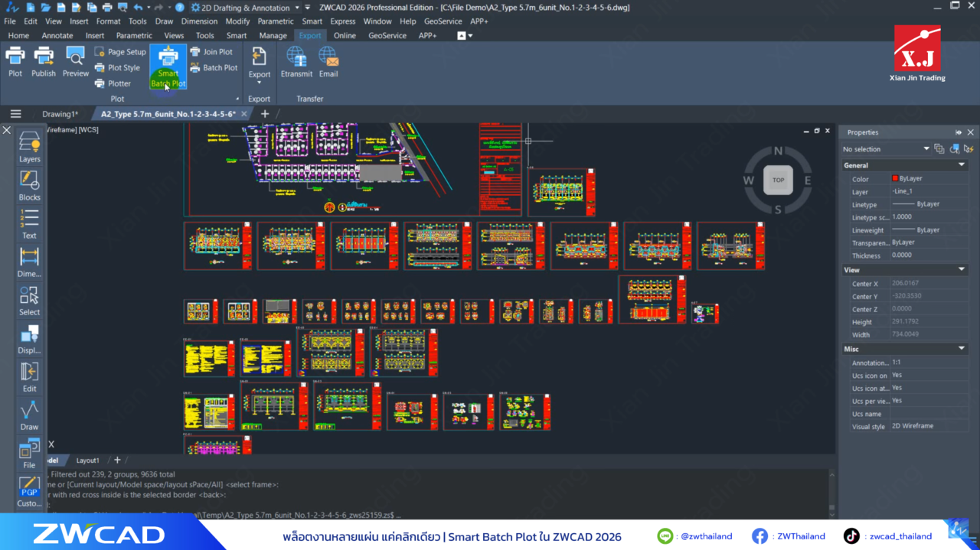Click the Open folder icon in quick access toolbar
This screenshot has height=550, width=980.
pyautogui.click(x=46, y=7)
